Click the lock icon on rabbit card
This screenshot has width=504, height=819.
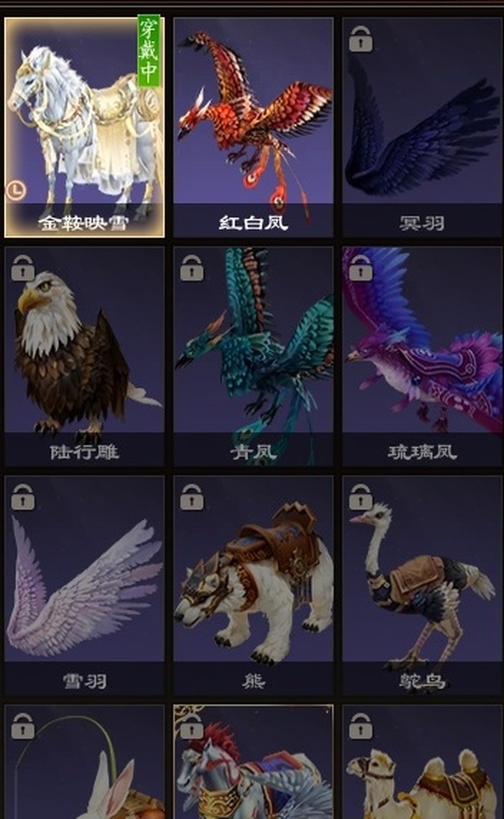[23, 726]
